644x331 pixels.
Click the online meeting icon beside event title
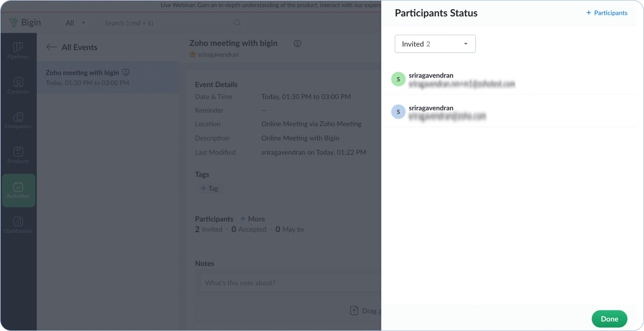(297, 44)
